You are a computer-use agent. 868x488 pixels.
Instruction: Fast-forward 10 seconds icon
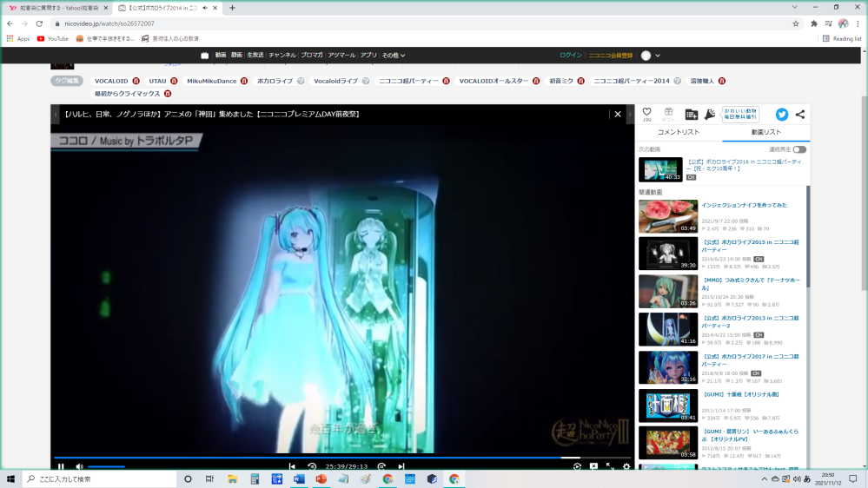(x=381, y=466)
